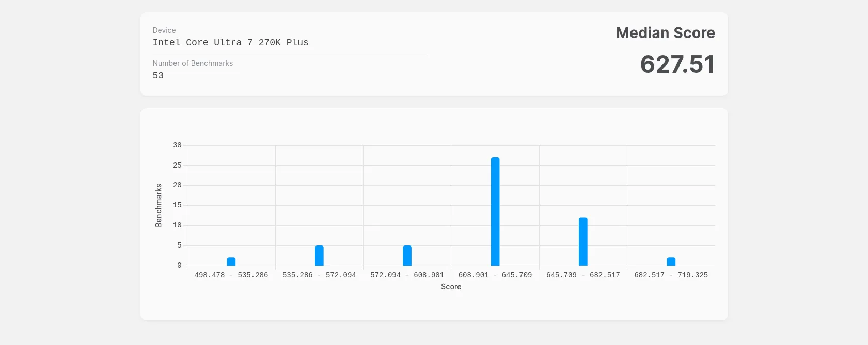Click the bar for 645.709 - 682.517 range
The image size is (868, 345).
pos(583,241)
